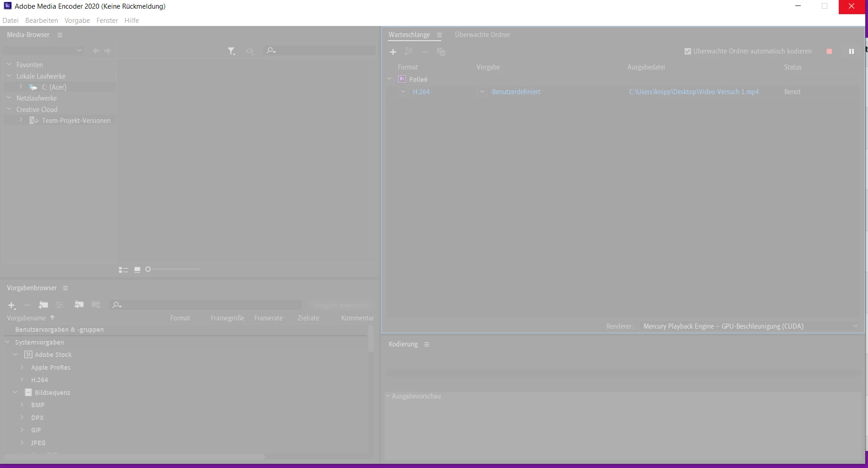Click the back arrow in Media-Browser

[x=96, y=51]
